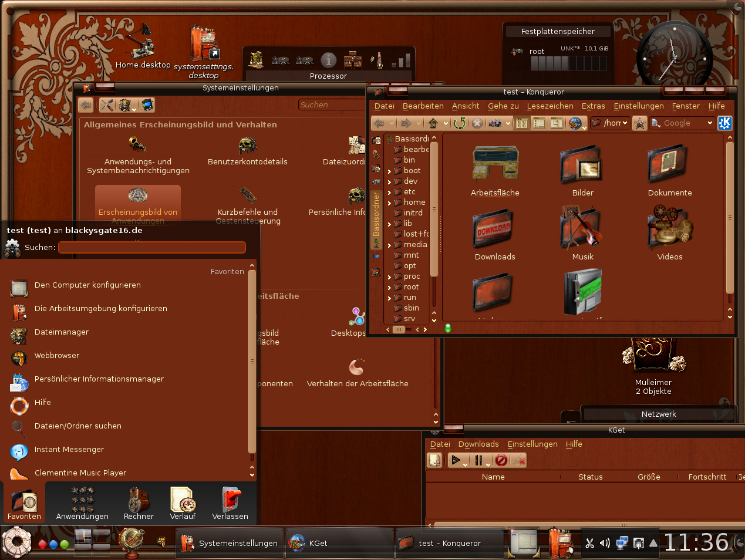Click the KGet red stop/cancel icon
This screenshot has height=560, width=745.
tap(501, 460)
